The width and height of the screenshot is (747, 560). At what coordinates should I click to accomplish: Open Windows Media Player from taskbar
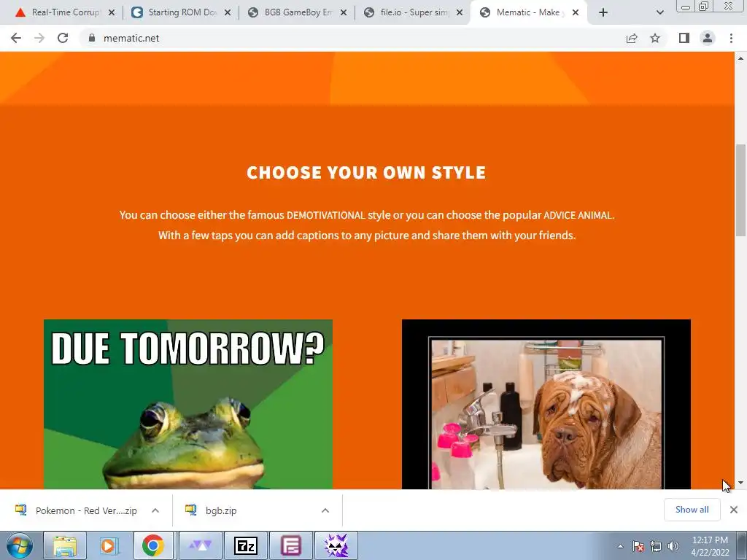(x=109, y=545)
